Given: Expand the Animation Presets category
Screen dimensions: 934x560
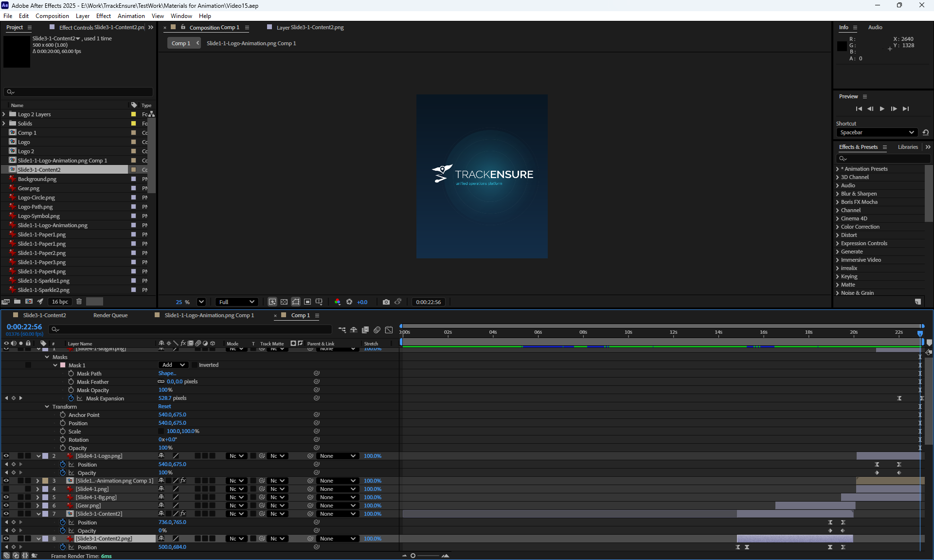Looking at the screenshot, I should point(838,169).
